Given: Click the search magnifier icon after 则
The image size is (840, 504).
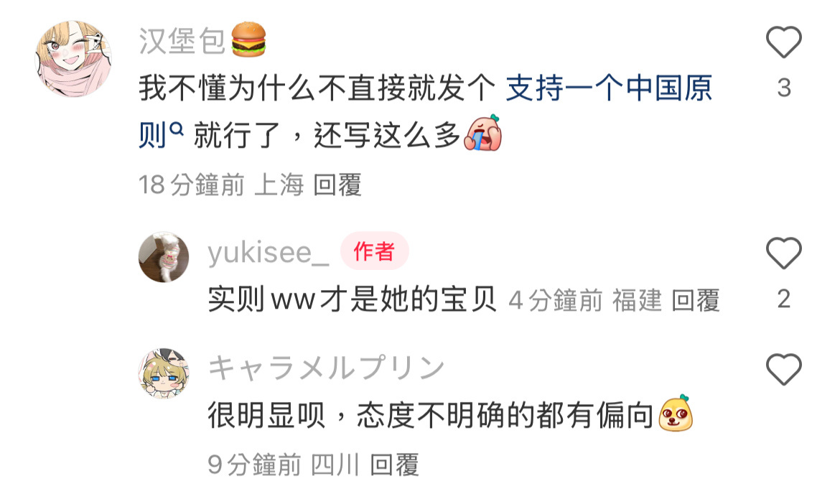Looking at the screenshot, I should click(x=176, y=129).
